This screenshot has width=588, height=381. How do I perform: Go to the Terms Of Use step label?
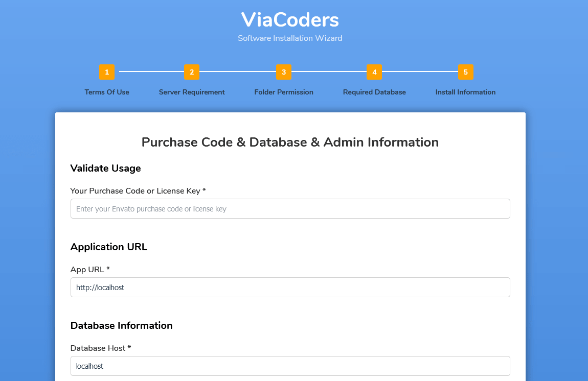[x=107, y=92]
